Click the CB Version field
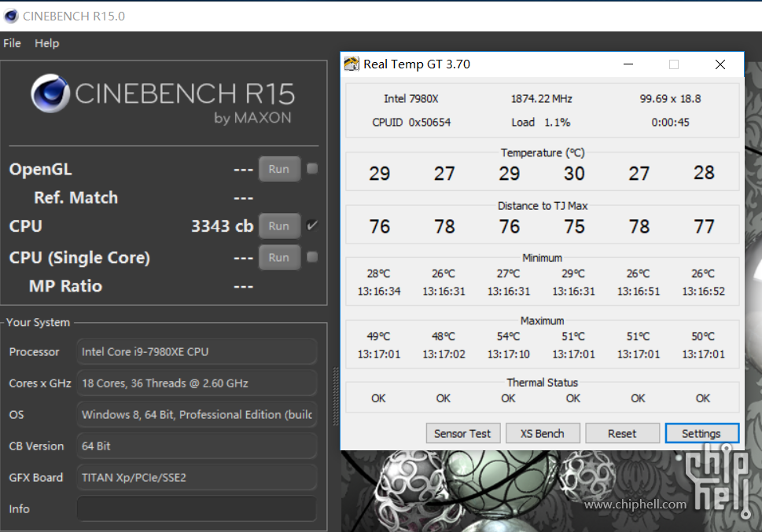 (x=197, y=446)
